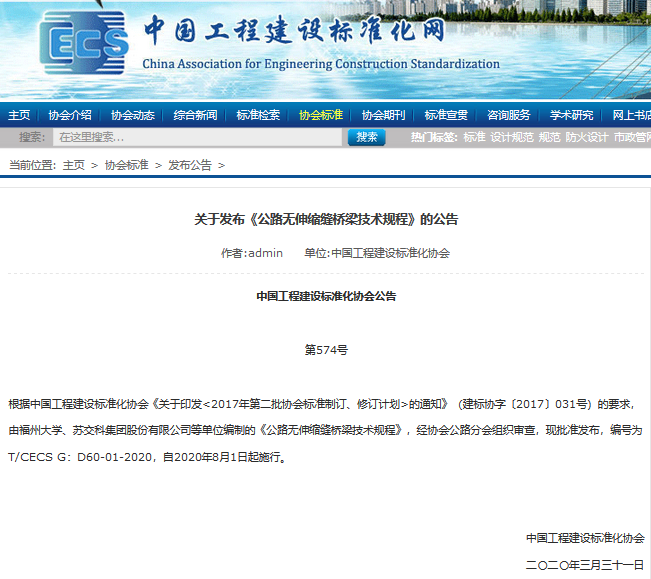Click 协会标准 in breadcrumb path

(126, 165)
